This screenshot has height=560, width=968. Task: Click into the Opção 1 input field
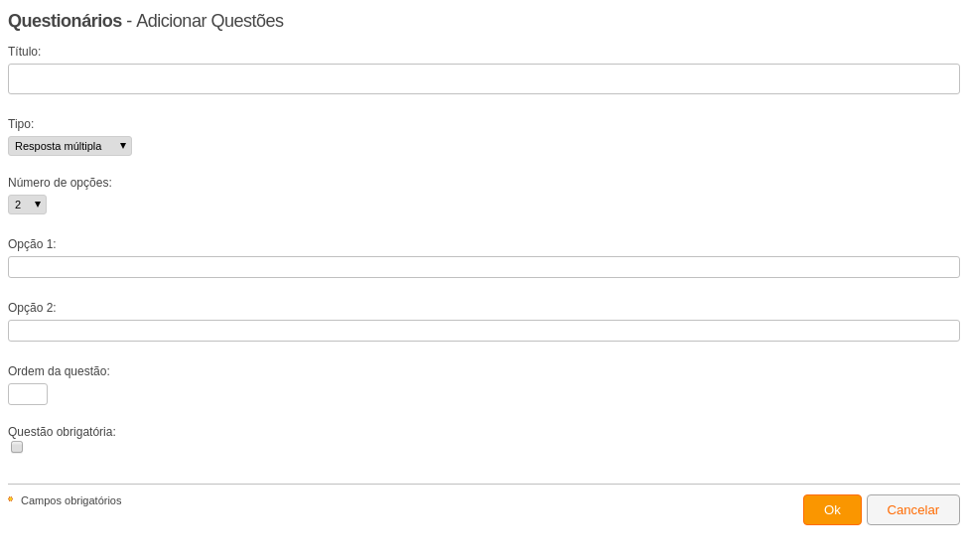coord(484,267)
